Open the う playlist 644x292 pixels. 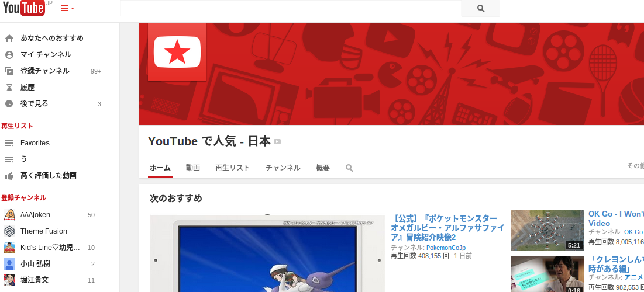[x=24, y=159]
